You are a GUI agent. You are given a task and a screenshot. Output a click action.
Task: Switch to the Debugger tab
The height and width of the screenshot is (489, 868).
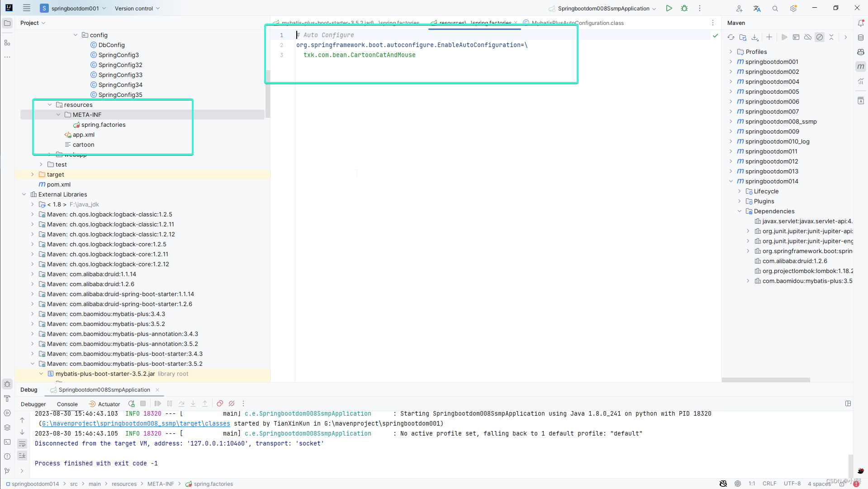point(33,404)
